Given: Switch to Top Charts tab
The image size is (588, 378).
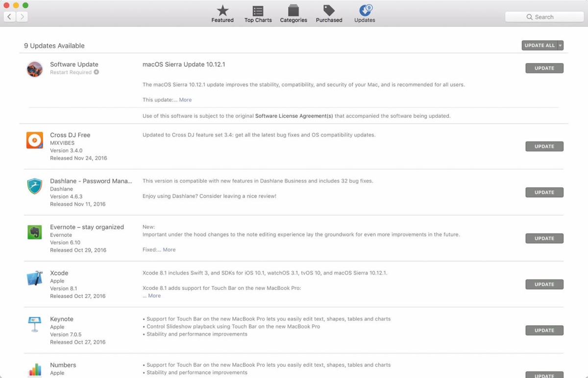Looking at the screenshot, I should pos(258,14).
